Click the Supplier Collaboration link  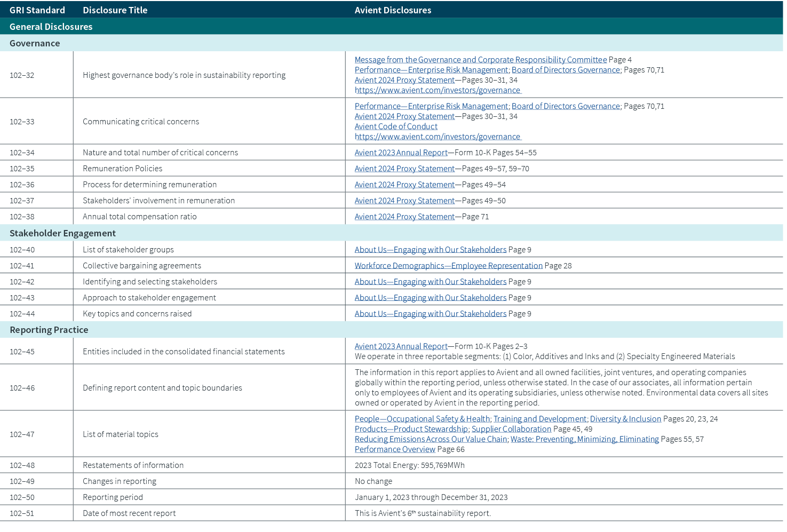[x=511, y=428]
